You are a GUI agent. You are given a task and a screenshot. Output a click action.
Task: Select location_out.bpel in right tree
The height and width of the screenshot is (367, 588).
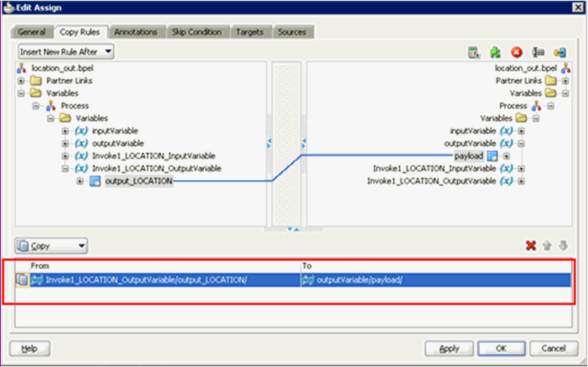(526, 68)
